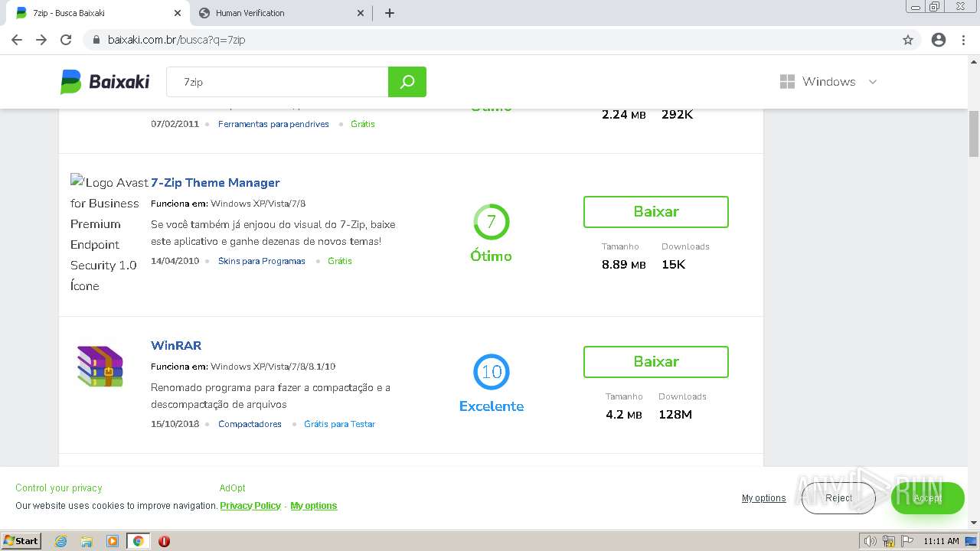Click the WinRAR books icon

pyautogui.click(x=100, y=366)
